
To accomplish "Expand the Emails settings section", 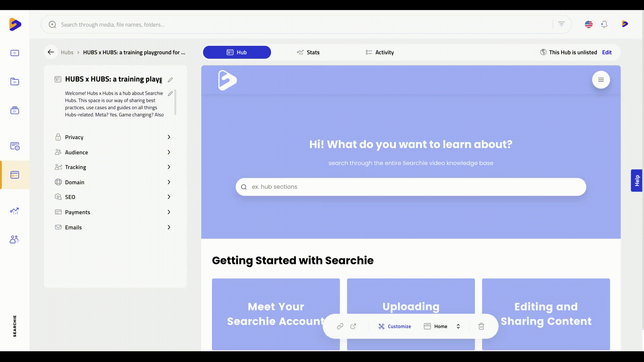I will [113, 227].
